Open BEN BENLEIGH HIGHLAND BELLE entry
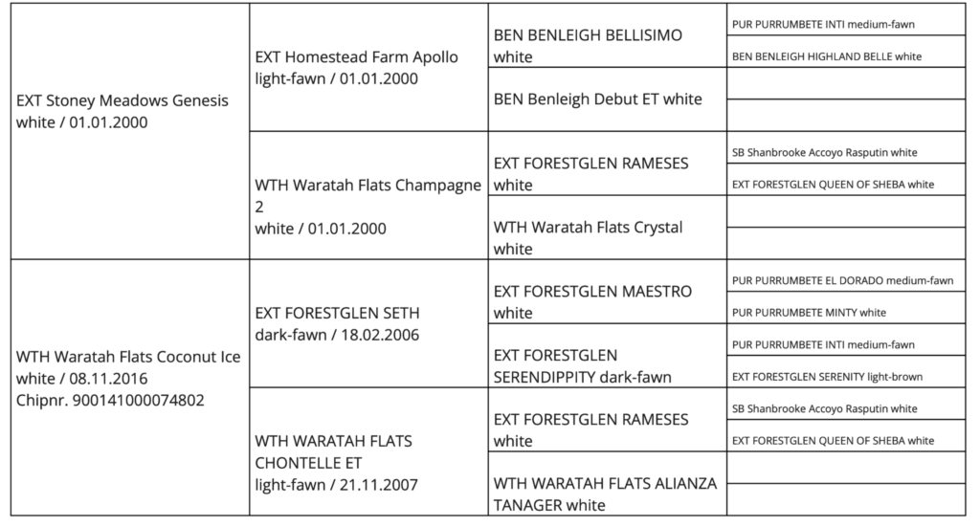Image resolution: width=980 pixels, height=527 pixels. pos(826,56)
